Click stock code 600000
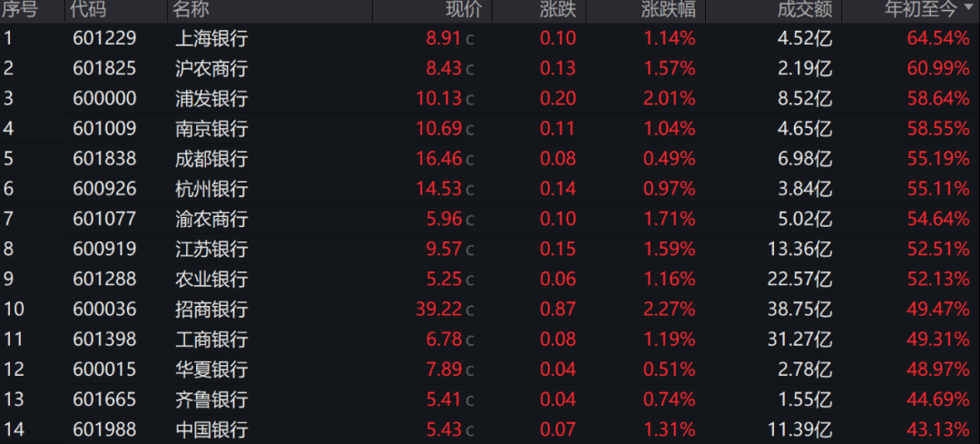 (104, 98)
